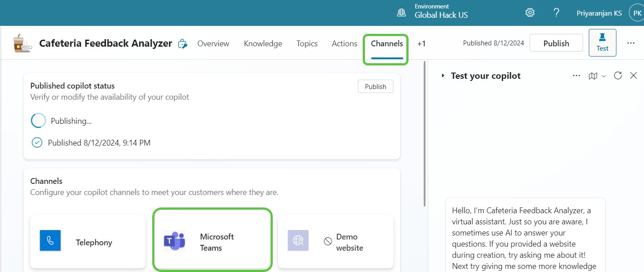
Task: Select the Microsoft Teams channel tile
Action: tap(212, 240)
